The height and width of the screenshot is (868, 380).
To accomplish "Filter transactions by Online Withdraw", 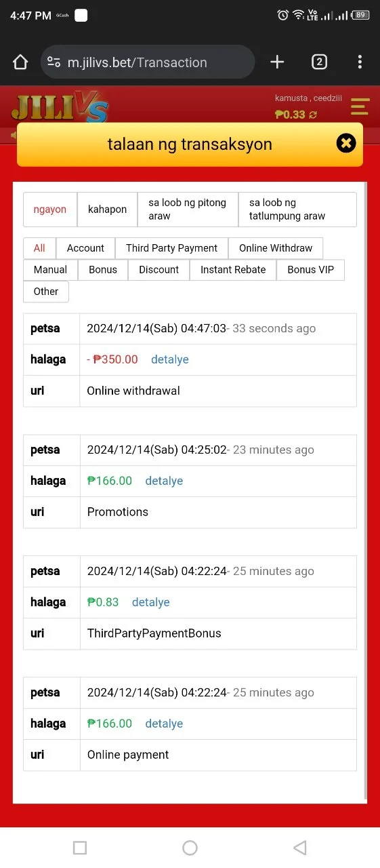I will pos(276,248).
